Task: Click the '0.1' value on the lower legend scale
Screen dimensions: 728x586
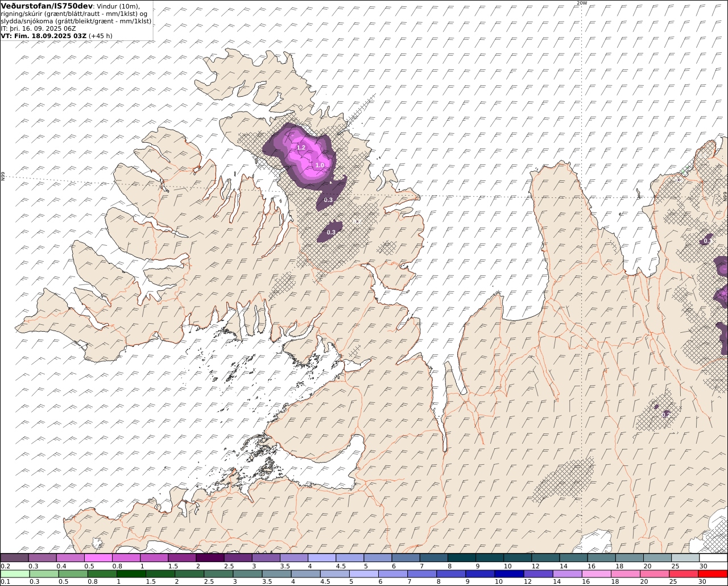Action: [5, 581]
